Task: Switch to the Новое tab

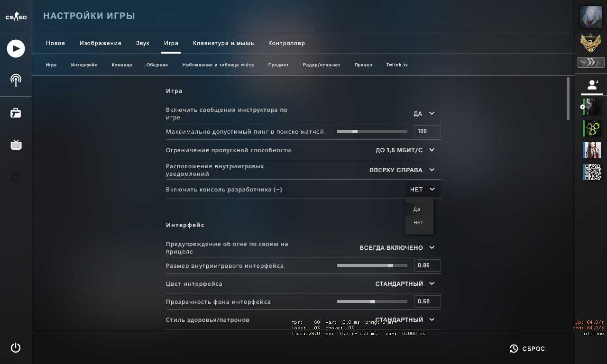Action: (55, 43)
